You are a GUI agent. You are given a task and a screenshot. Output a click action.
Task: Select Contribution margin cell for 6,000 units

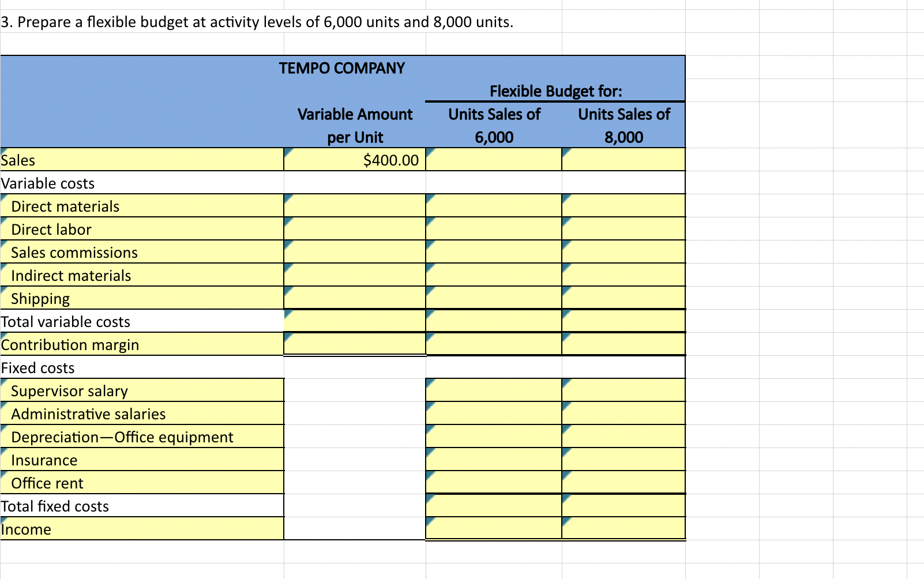[x=494, y=344]
